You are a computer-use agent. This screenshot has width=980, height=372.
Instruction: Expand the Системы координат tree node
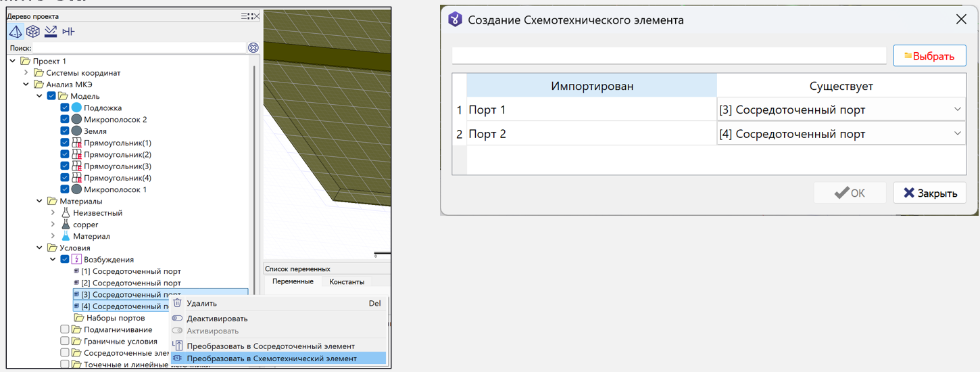point(26,73)
